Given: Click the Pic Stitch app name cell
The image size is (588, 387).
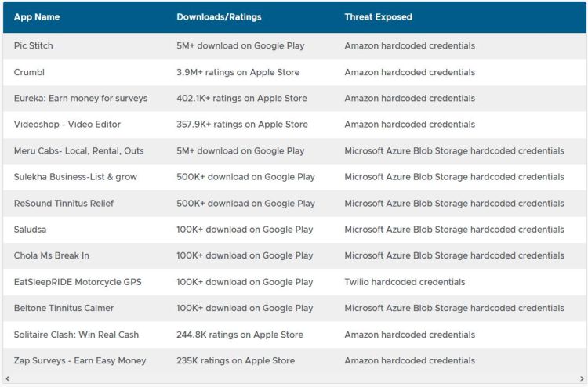Looking at the screenshot, I should tap(34, 45).
